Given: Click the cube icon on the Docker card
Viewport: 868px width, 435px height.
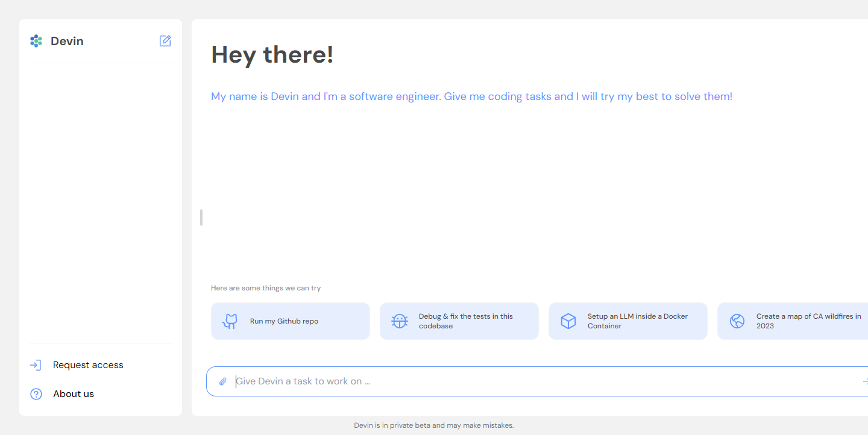Looking at the screenshot, I should pos(568,321).
